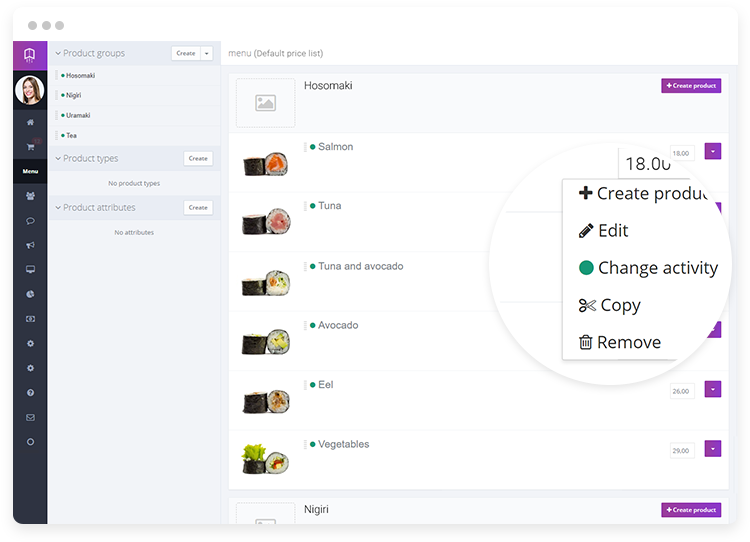The height and width of the screenshot is (542, 750).
Task: Click the circle icon at sidebar bottom
Action: click(30, 442)
